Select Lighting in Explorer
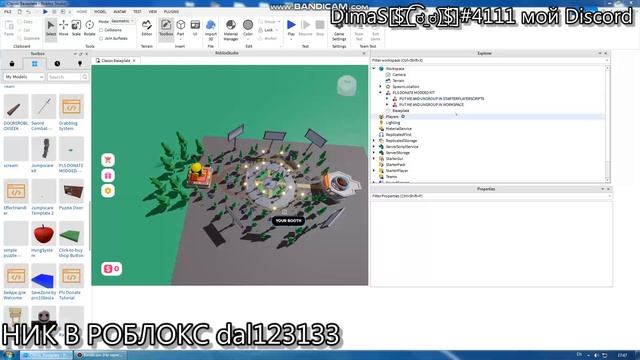The height and width of the screenshot is (360, 640). pos(393,122)
